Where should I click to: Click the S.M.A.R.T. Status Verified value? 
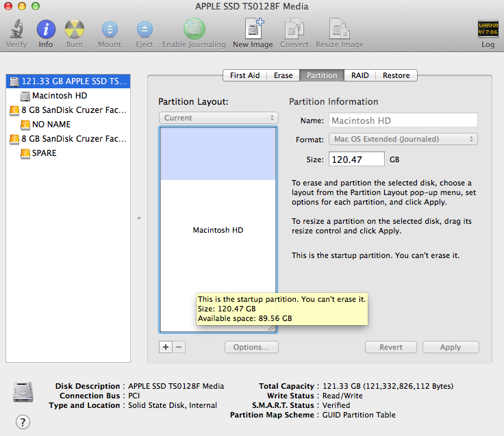pos(336,405)
